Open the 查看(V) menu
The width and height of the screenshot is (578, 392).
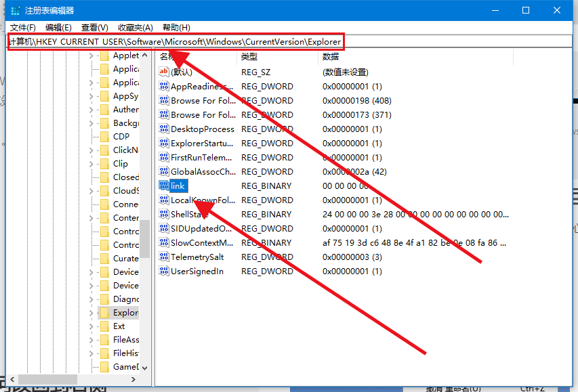click(x=95, y=28)
